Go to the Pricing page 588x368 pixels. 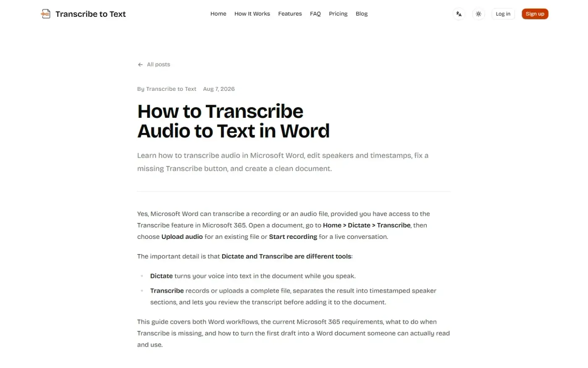click(338, 14)
